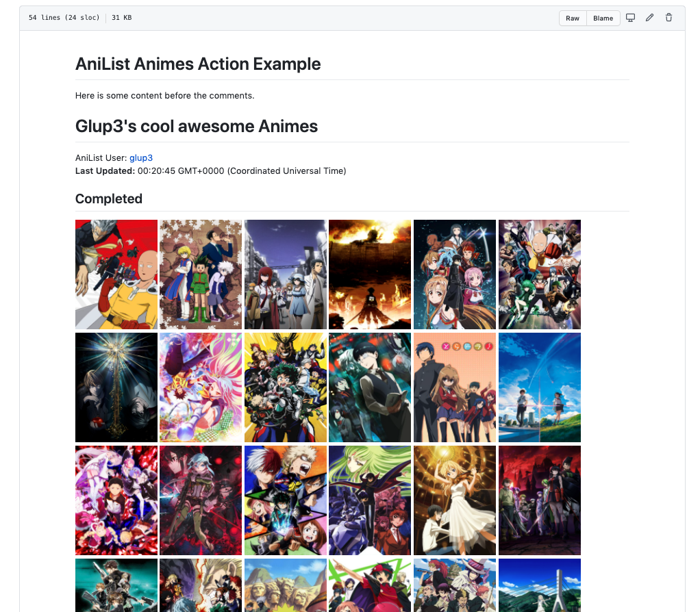This screenshot has width=700, height=612.
Task: Open the Sword Art Online cover thumbnail
Action: 455,275
